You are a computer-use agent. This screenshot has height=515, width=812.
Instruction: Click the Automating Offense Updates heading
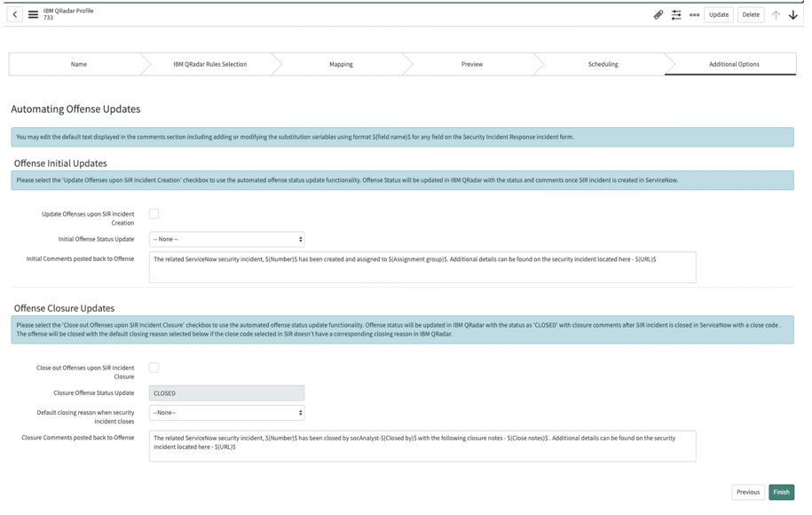(75, 109)
